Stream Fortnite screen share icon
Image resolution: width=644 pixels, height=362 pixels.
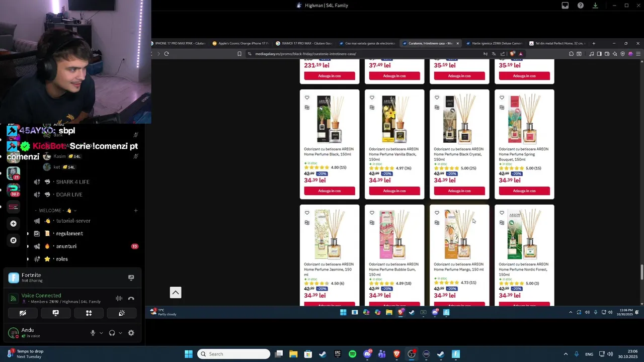(x=131, y=278)
